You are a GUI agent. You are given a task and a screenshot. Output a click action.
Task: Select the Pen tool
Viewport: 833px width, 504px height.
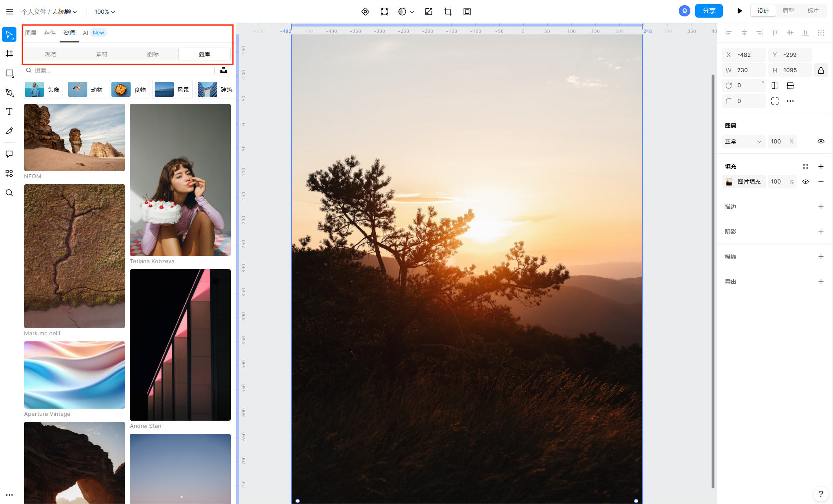pos(9,93)
